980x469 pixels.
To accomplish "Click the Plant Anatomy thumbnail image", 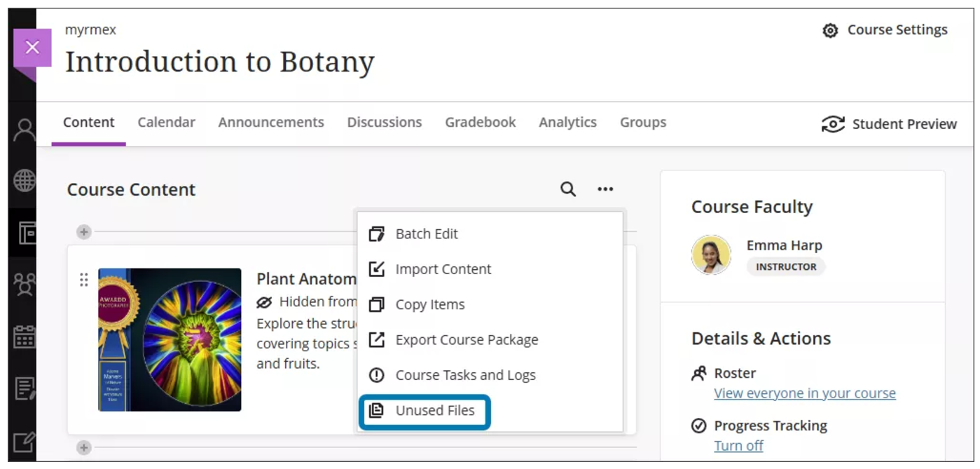I will coord(170,339).
